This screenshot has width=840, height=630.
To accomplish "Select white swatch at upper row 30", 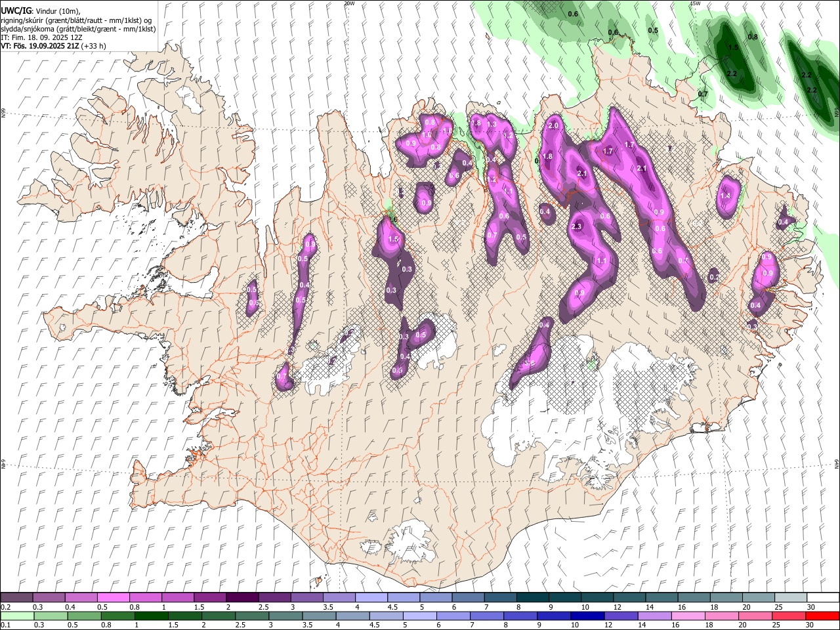I will (x=822, y=598).
